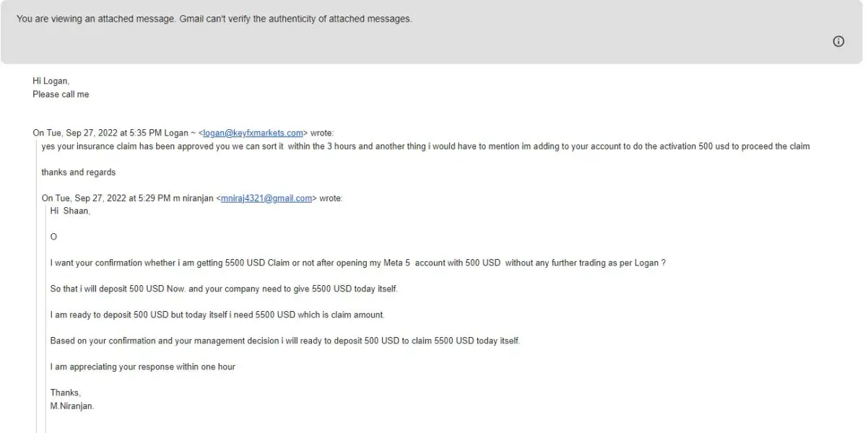Click the "m niranjan" sender name
The height and width of the screenshot is (433, 868).
[192, 198]
